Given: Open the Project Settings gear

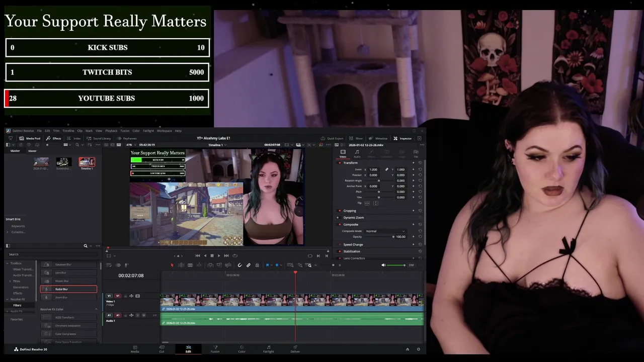Looking at the screenshot, I should coord(418,349).
